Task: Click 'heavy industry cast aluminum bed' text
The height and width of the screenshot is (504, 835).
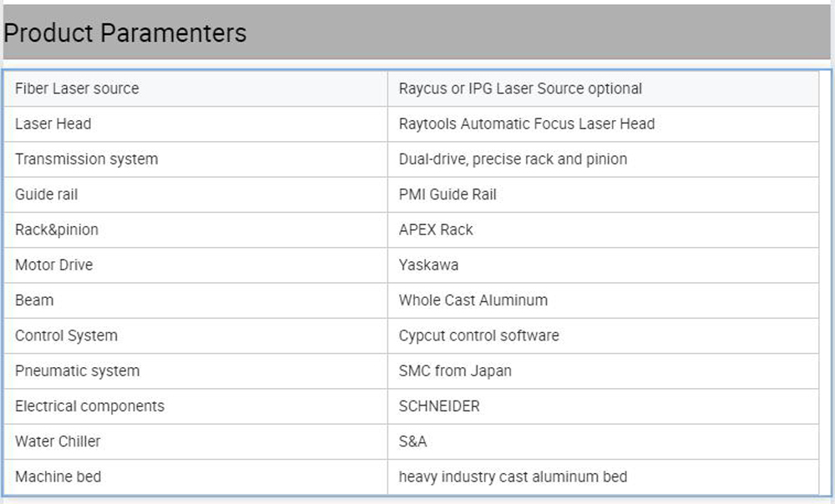Action: point(513,476)
